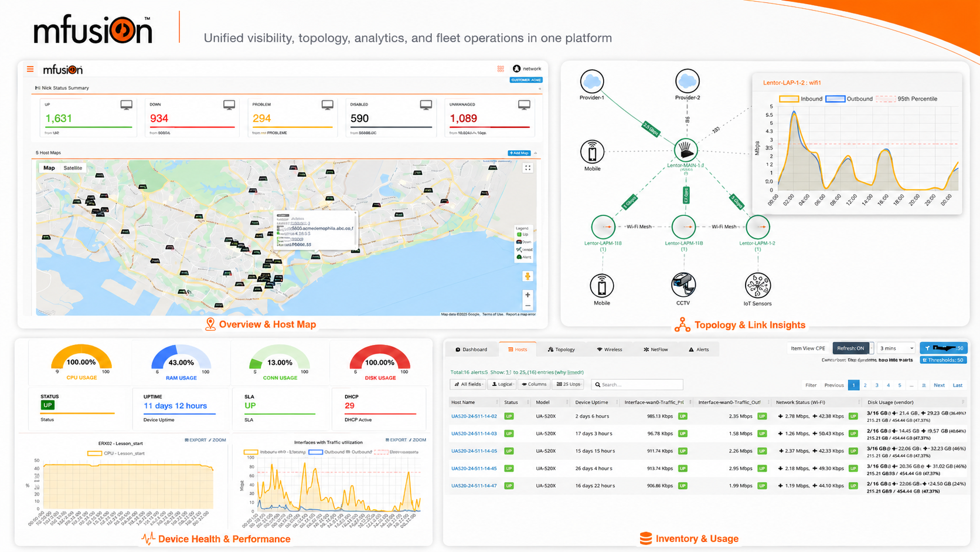This screenshot has width=980, height=552.
Task: Click monitor icon on UNMANAGED status card
Action: 524,105
